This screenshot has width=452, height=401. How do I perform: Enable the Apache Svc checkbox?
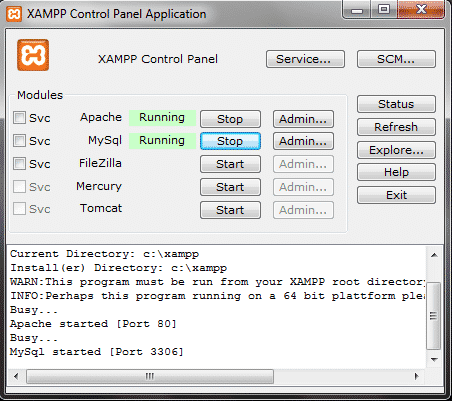(x=19, y=118)
